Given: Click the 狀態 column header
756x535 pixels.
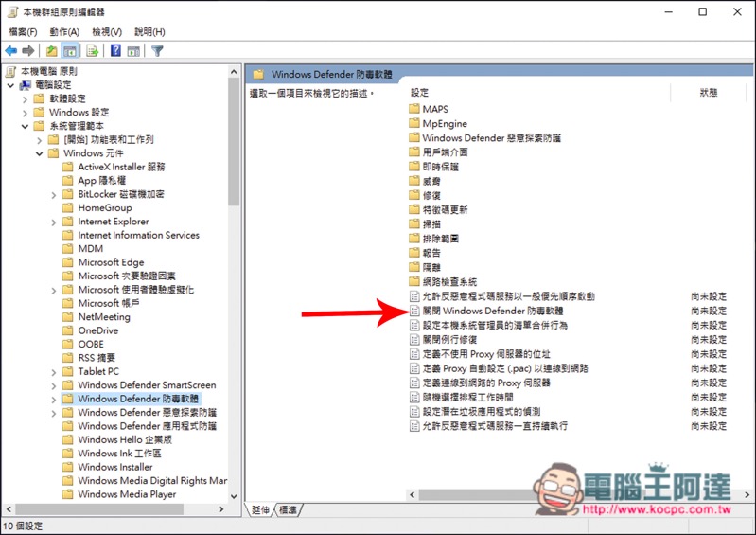Looking at the screenshot, I should click(709, 93).
